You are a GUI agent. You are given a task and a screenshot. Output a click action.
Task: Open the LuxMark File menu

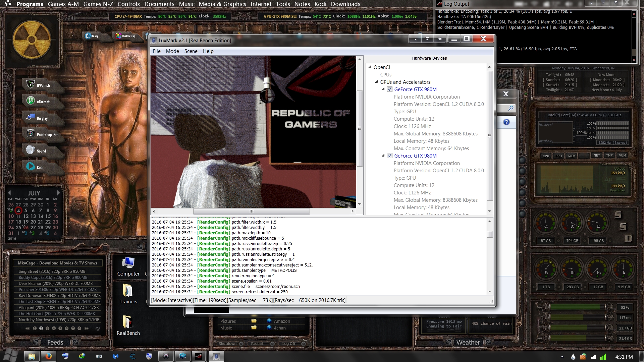157,51
